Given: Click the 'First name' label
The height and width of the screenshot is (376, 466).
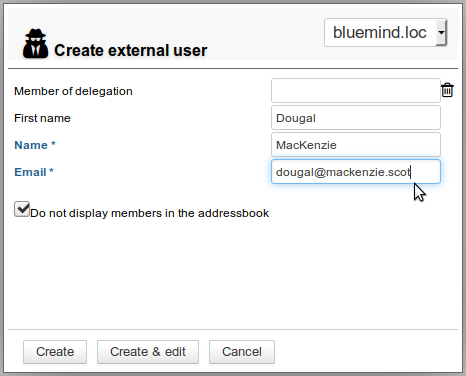Looking at the screenshot, I should coord(42,118).
